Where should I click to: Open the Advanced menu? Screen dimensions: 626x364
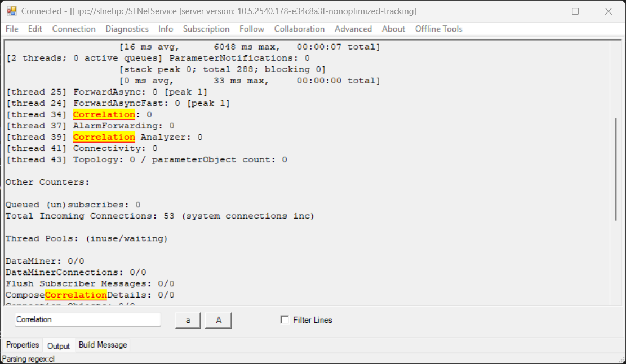coord(353,29)
